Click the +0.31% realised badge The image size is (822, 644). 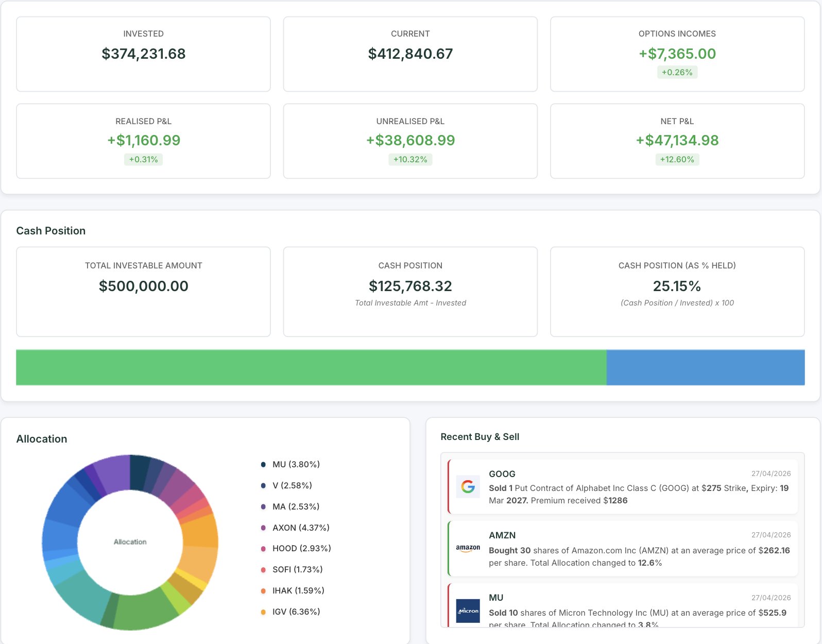pyautogui.click(x=144, y=160)
